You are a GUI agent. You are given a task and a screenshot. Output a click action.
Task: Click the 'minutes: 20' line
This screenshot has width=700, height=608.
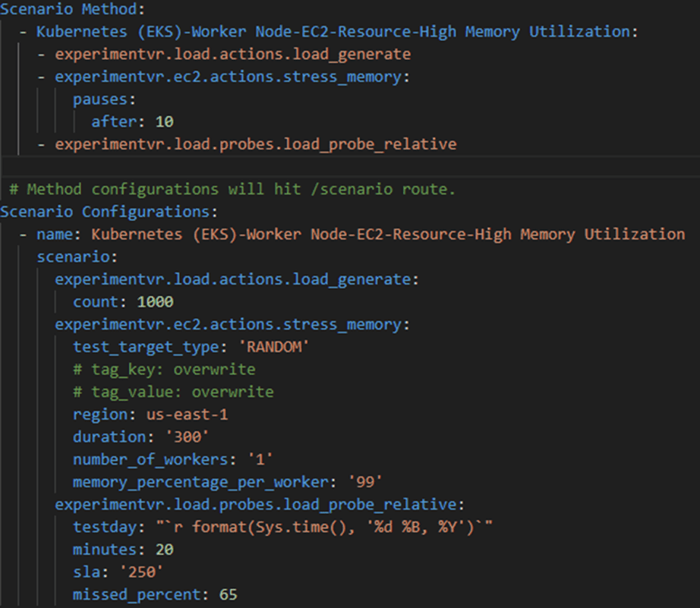123,550
